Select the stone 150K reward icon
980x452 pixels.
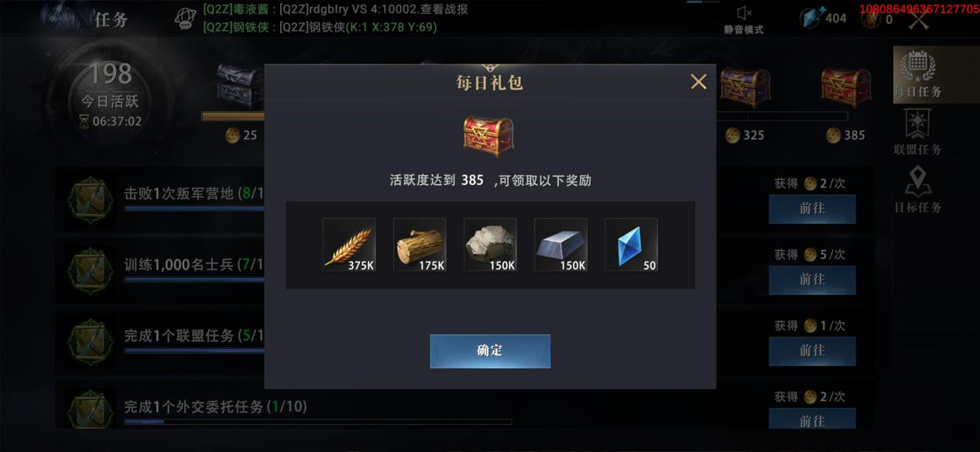click(x=490, y=245)
